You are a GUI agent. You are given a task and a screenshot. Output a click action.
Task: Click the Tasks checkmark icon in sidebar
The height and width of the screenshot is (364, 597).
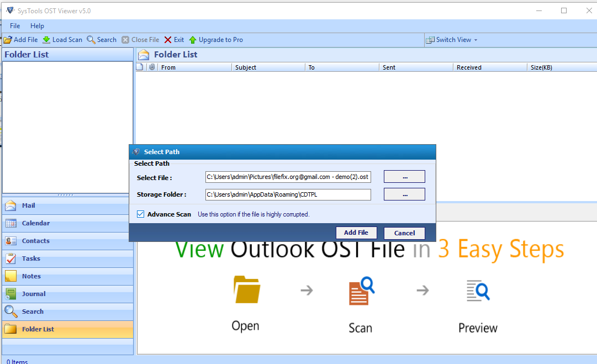pos(10,259)
